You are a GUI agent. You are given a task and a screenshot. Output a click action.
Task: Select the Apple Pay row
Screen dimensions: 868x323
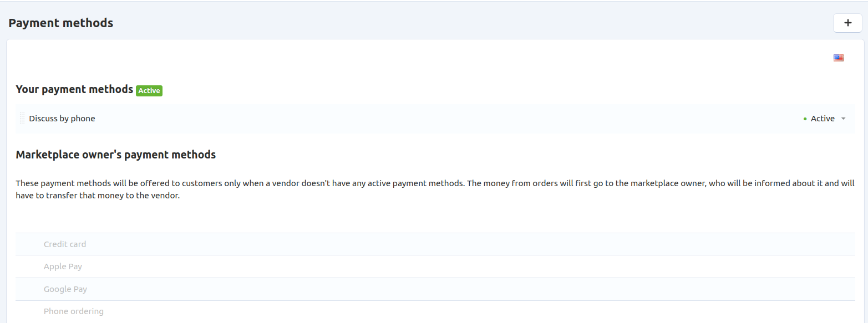(x=435, y=266)
